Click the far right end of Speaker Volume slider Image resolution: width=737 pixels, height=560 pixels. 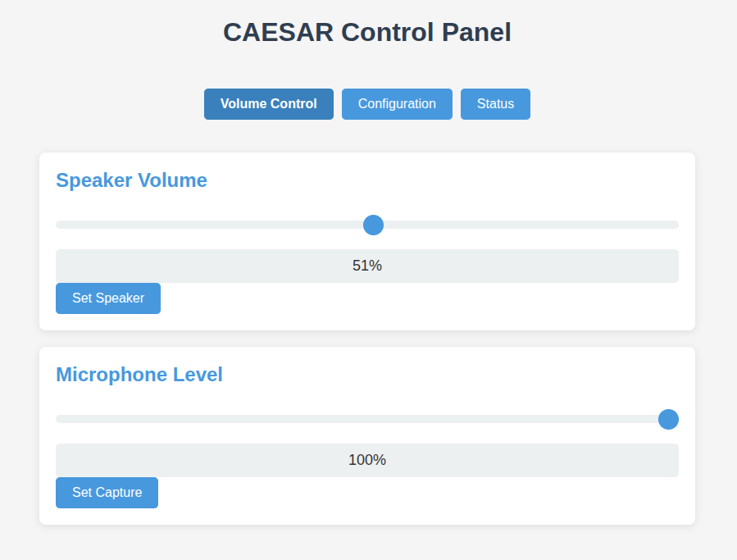[x=676, y=225]
